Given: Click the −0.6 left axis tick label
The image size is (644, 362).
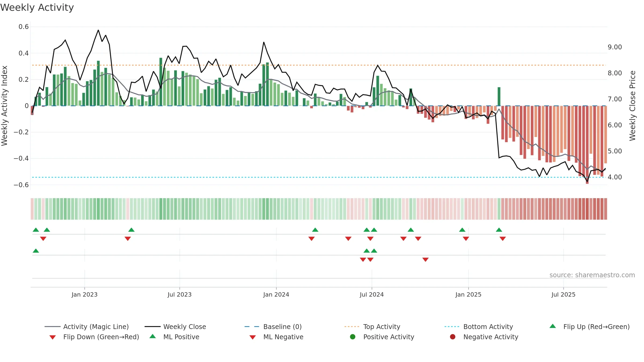Looking at the screenshot, I should [x=21, y=185].
